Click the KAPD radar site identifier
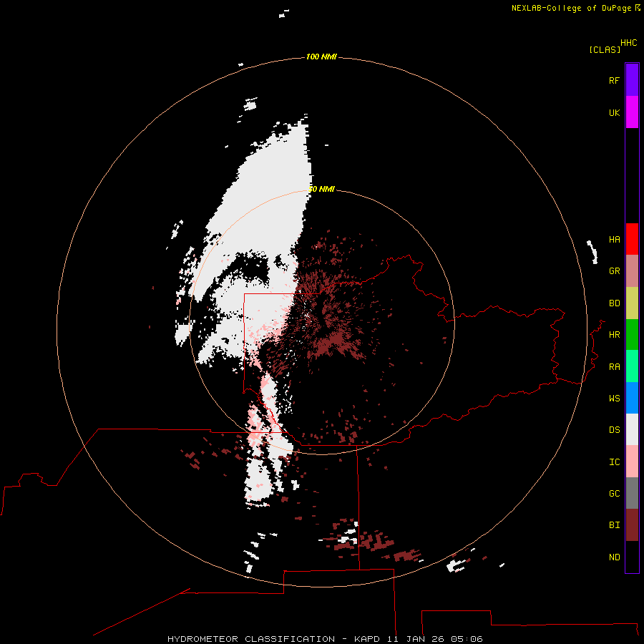Viewport: 644px width, 644px height. click(x=367, y=639)
